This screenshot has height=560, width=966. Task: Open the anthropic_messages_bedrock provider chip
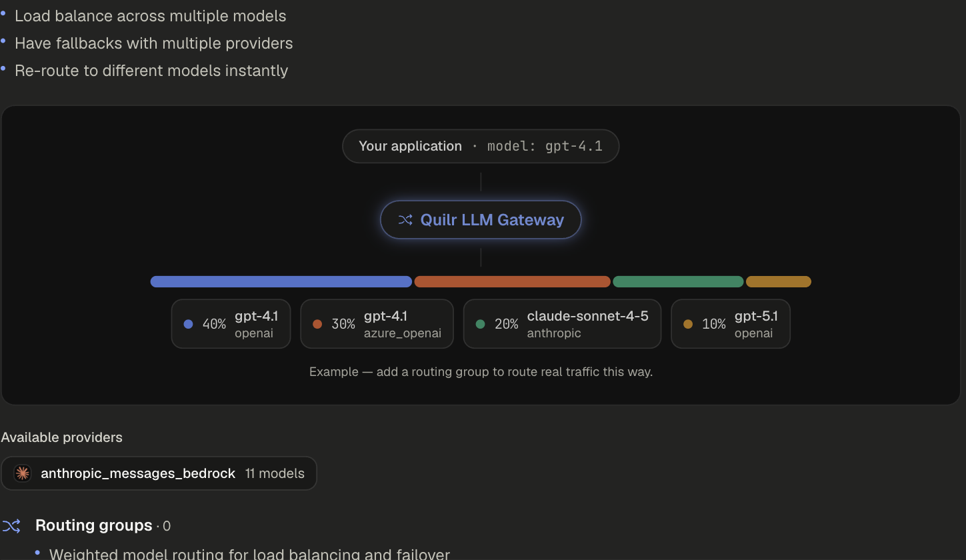point(159,473)
